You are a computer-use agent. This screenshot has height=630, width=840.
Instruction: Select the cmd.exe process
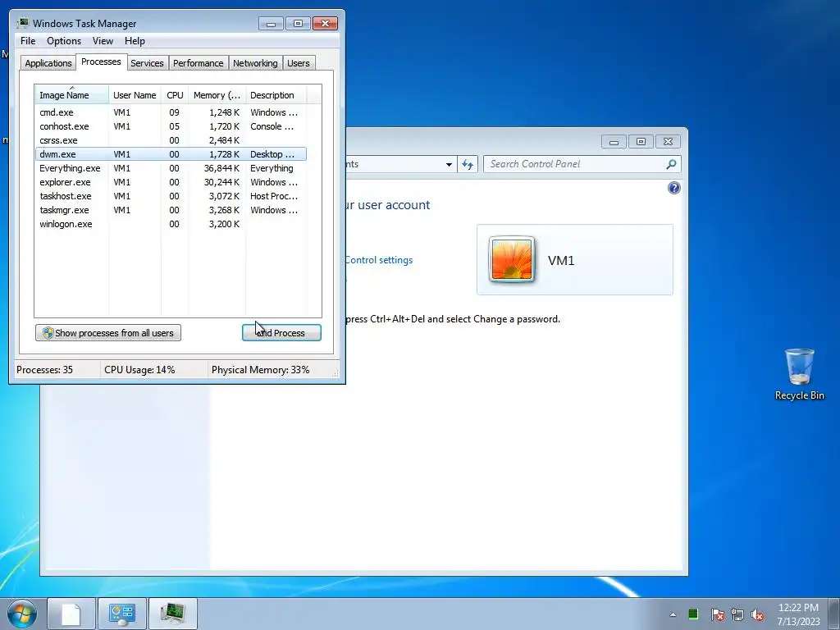pyautogui.click(x=171, y=112)
